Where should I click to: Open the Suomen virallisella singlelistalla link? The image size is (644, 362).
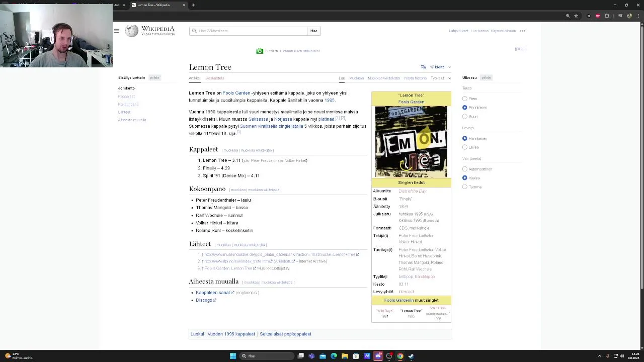point(272,126)
